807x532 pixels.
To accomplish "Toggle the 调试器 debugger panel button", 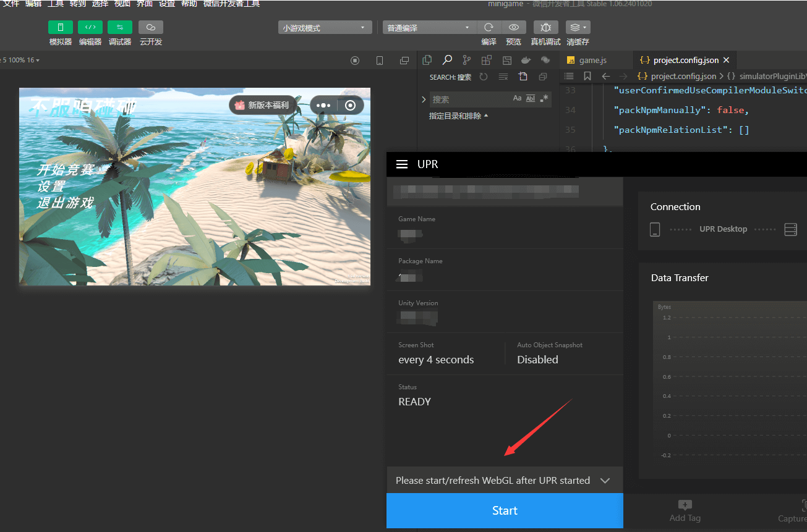I will tap(120, 27).
